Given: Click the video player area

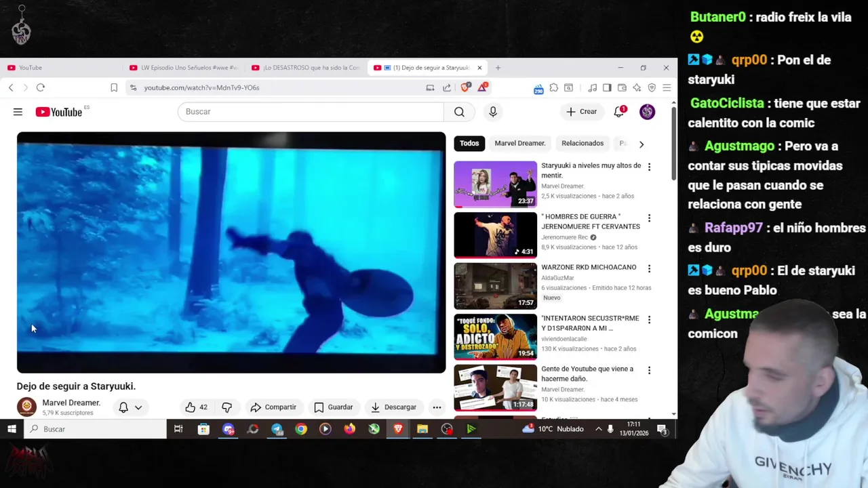Looking at the screenshot, I should (231, 252).
